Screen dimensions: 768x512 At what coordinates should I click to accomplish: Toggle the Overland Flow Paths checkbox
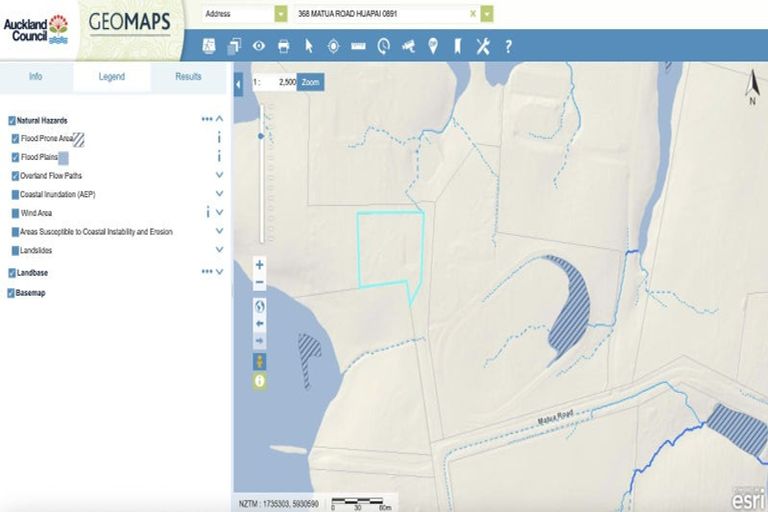15,176
